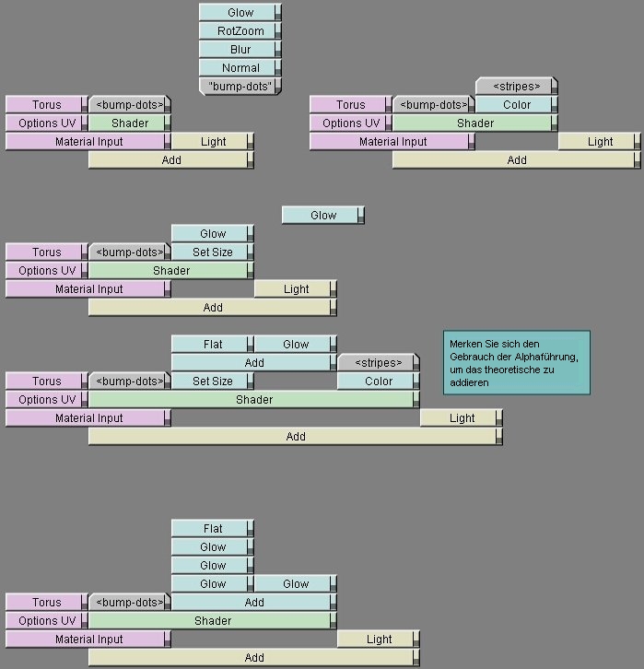Image resolution: width=644 pixels, height=669 pixels.
Task: Select Light in the top-right stack
Action: coord(600,141)
